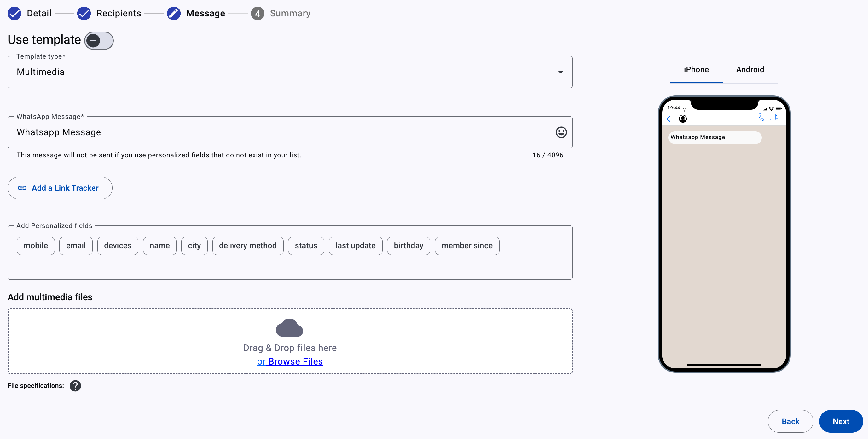Image resolution: width=868 pixels, height=439 pixels.
Task: Expand the Template type dropdown
Action: click(290, 72)
